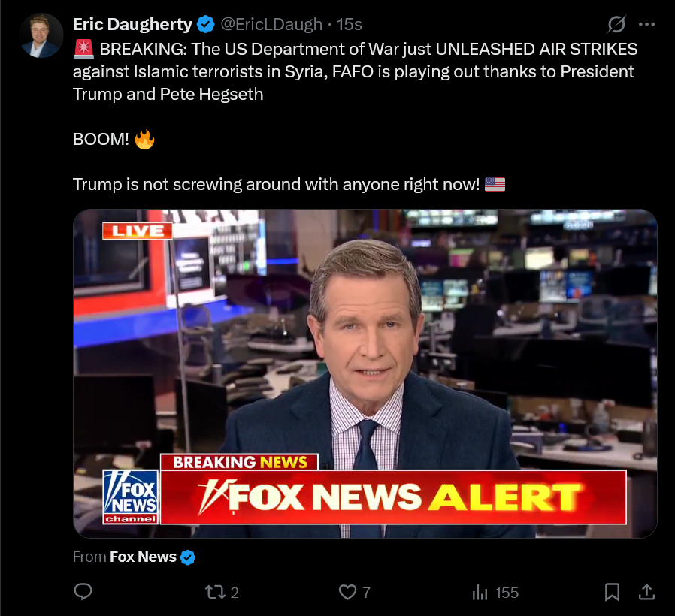
Task: Open the @EricLDaugh handle link
Action: point(271,25)
